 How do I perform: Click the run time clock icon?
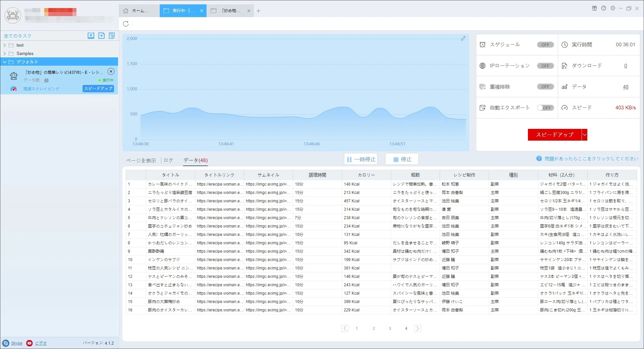point(565,45)
